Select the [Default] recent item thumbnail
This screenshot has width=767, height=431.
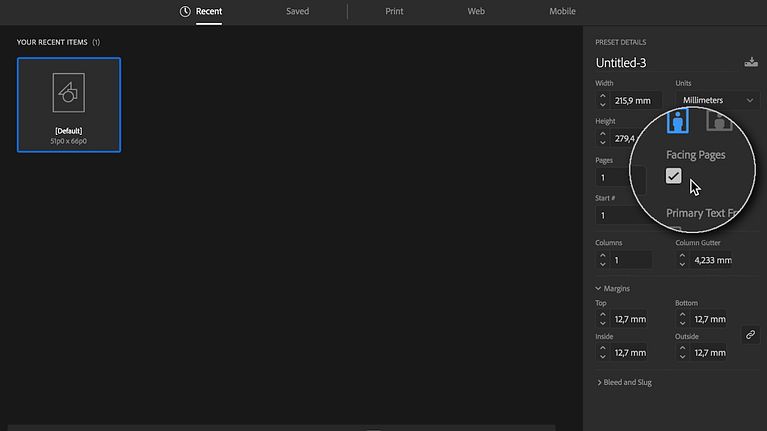coord(69,105)
